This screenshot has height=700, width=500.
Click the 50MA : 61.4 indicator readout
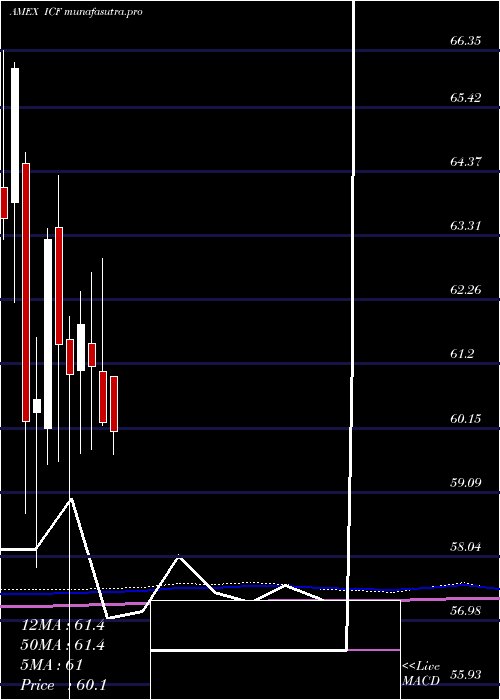click(63, 646)
